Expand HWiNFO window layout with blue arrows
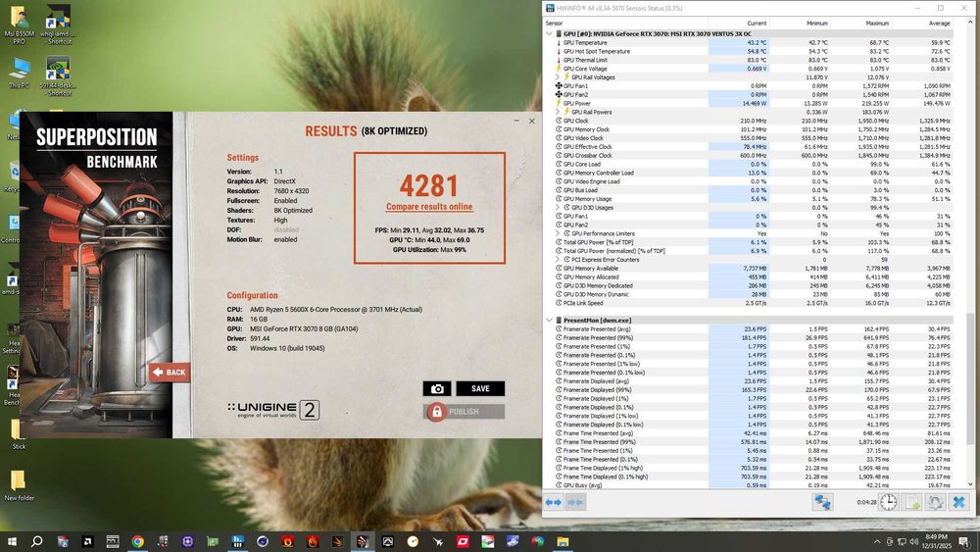Screen dimensions: 980x552 pyautogui.click(x=553, y=502)
